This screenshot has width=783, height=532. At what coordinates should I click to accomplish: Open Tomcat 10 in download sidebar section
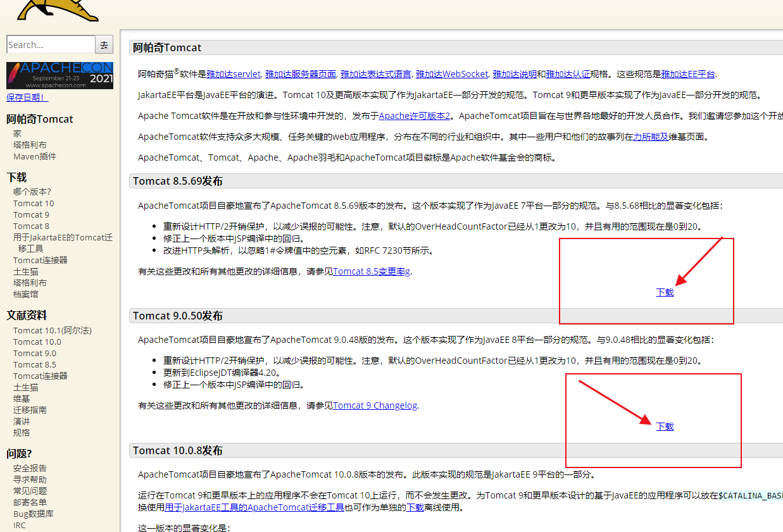pos(34,203)
